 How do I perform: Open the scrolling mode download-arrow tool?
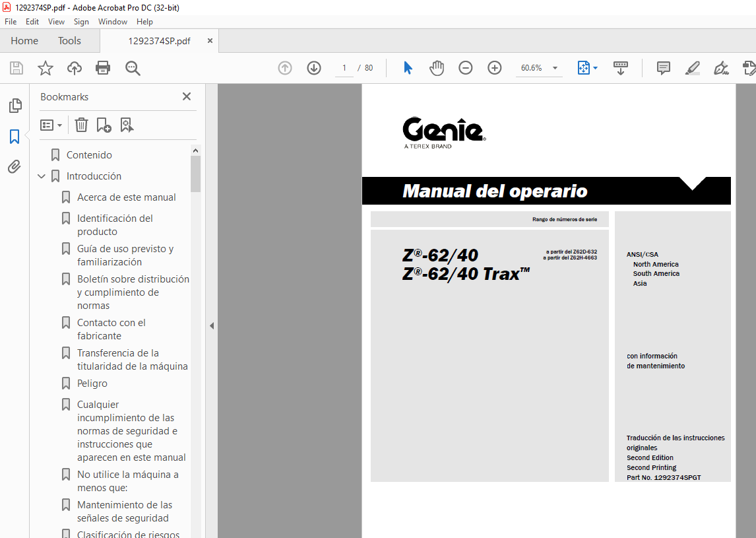point(620,68)
